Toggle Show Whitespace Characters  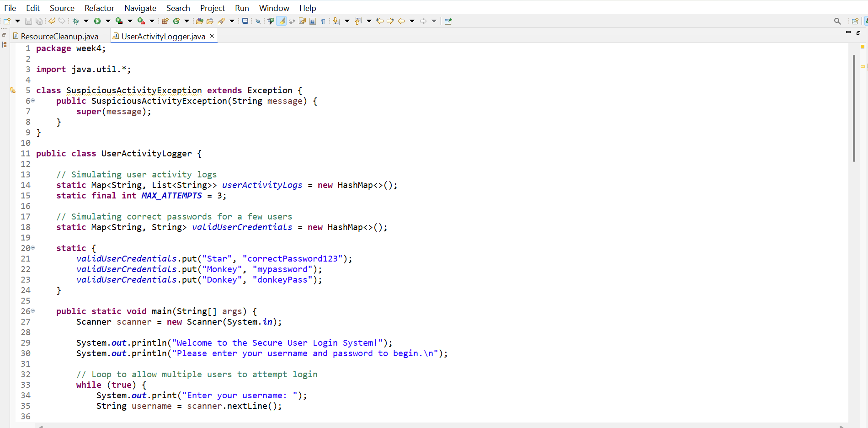(323, 21)
